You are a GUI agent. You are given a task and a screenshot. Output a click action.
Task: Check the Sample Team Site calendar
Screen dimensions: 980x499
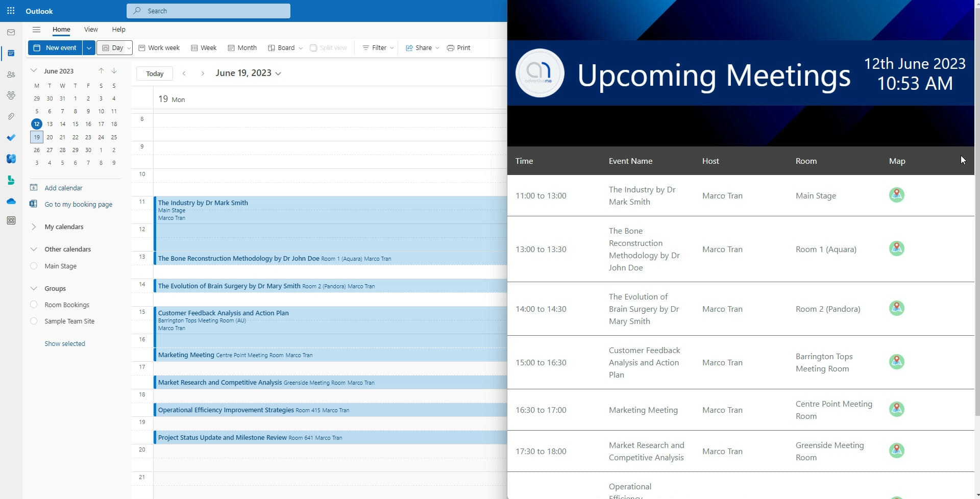34,321
